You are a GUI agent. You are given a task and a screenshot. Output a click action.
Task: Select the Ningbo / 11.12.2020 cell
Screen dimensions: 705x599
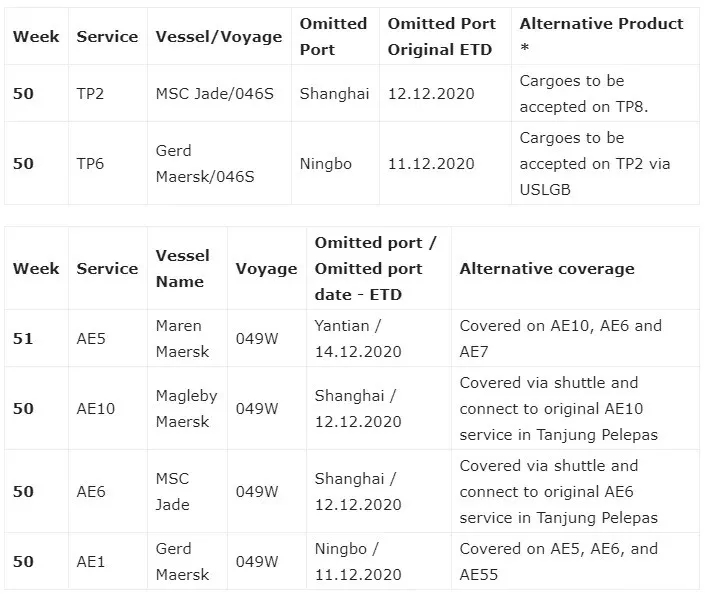click(x=358, y=561)
